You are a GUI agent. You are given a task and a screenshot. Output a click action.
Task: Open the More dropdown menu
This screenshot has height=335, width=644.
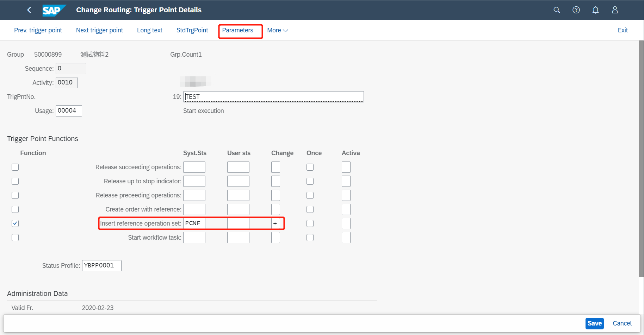(278, 30)
